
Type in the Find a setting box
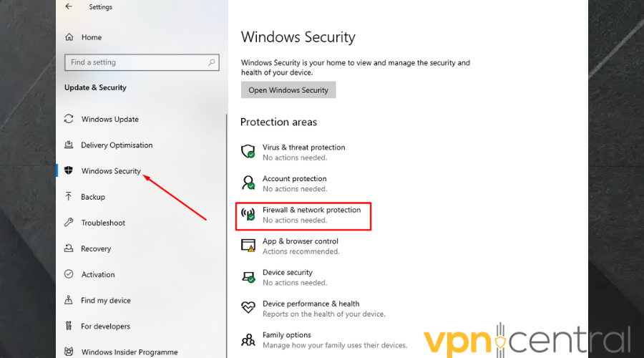[136, 62]
